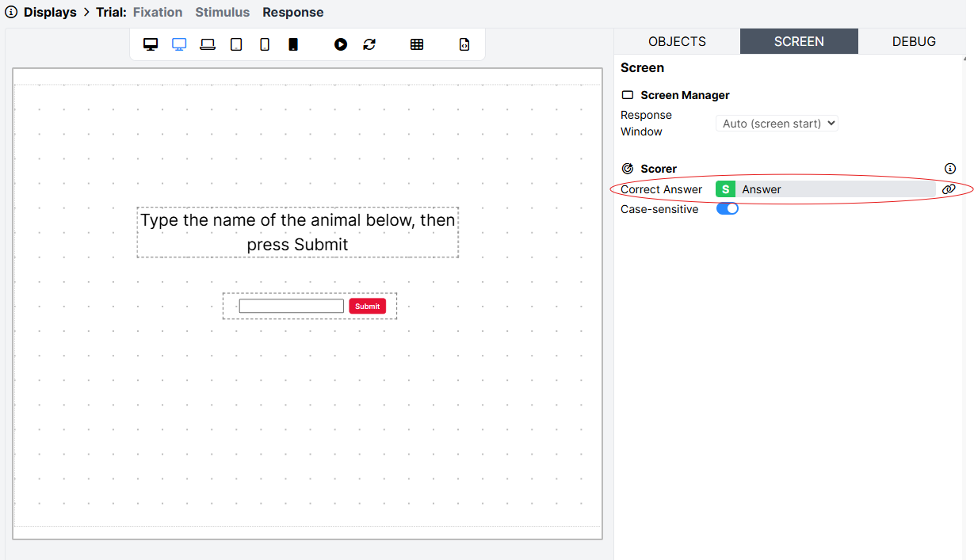Click the Response Window label
The image size is (974, 560).
click(x=646, y=124)
